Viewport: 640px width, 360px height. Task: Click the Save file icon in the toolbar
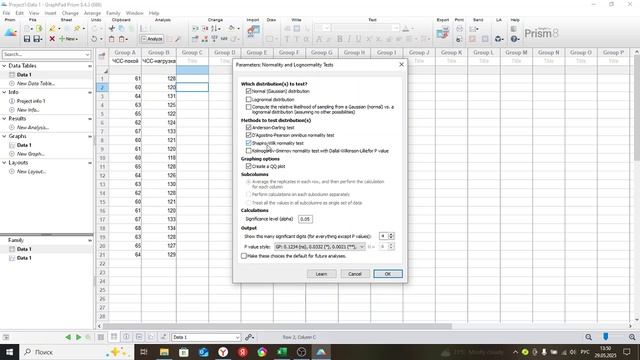(27, 39)
